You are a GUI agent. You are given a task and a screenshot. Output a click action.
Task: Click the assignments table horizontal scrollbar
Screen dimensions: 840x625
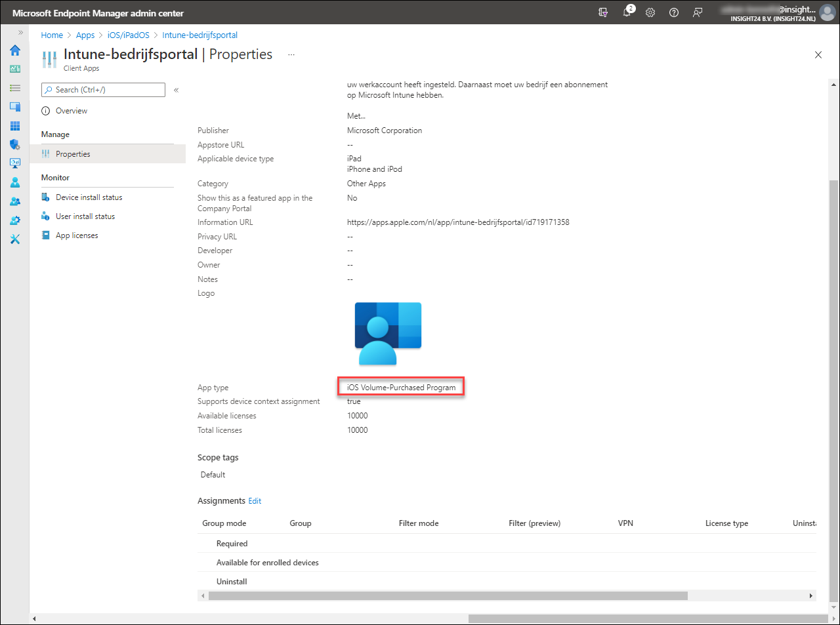pyautogui.click(x=448, y=596)
